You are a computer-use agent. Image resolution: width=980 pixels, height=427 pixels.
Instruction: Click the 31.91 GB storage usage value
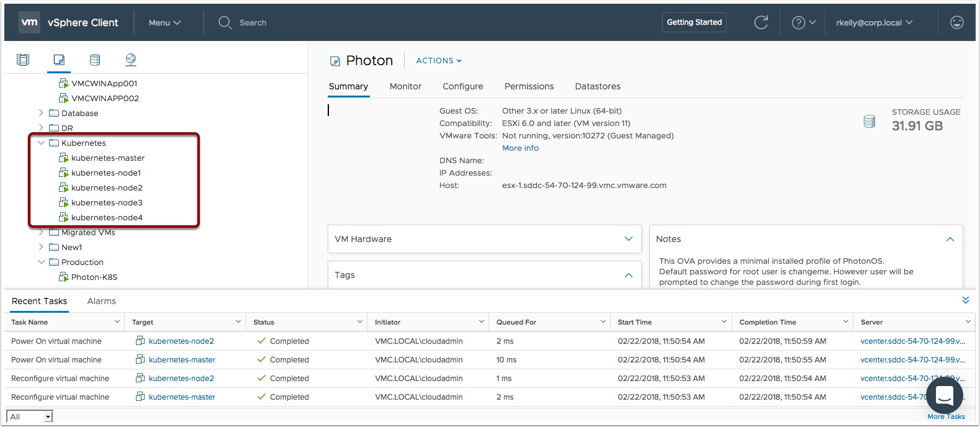[917, 126]
